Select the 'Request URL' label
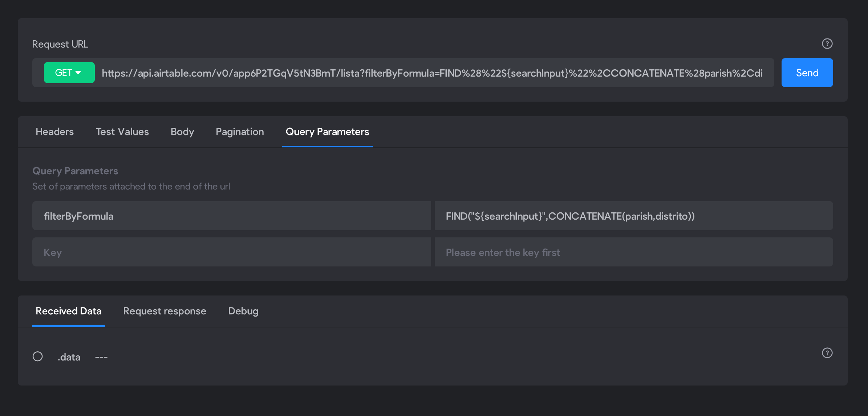This screenshot has height=416, width=868. click(60, 44)
